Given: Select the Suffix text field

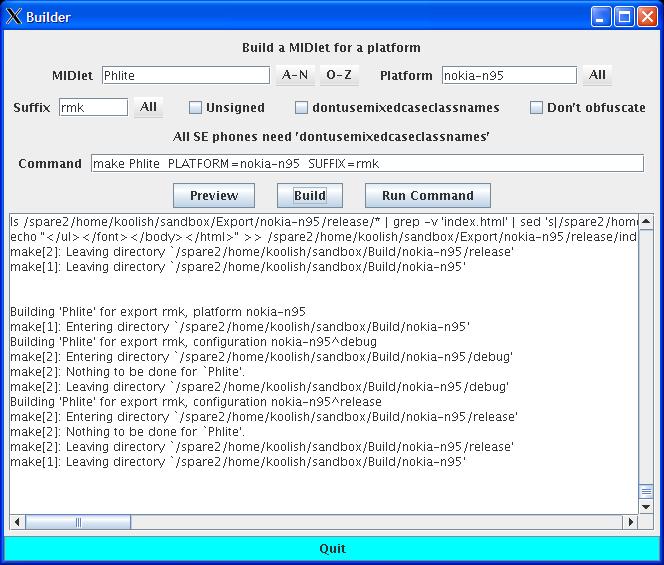Looking at the screenshot, I should point(93,107).
